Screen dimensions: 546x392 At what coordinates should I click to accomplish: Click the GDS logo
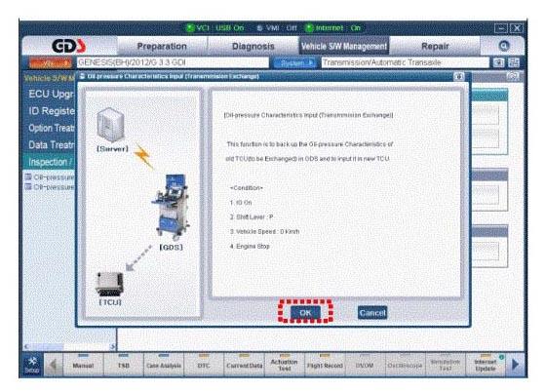pyautogui.click(x=69, y=46)
